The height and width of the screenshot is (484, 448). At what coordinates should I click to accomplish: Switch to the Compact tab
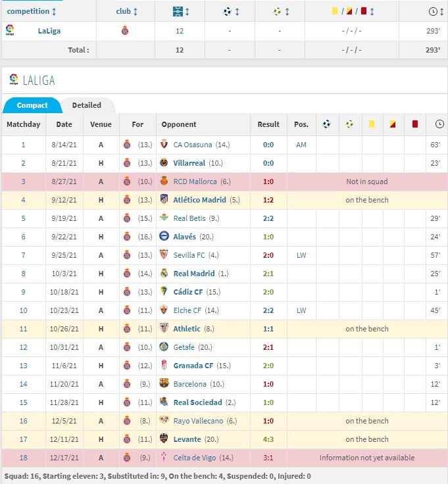point(32,105)
